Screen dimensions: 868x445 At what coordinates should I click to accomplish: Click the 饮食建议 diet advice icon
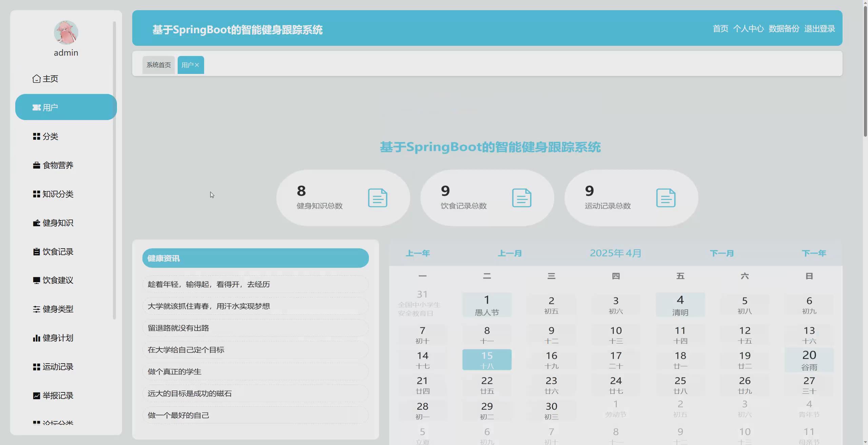click(36, 280)
